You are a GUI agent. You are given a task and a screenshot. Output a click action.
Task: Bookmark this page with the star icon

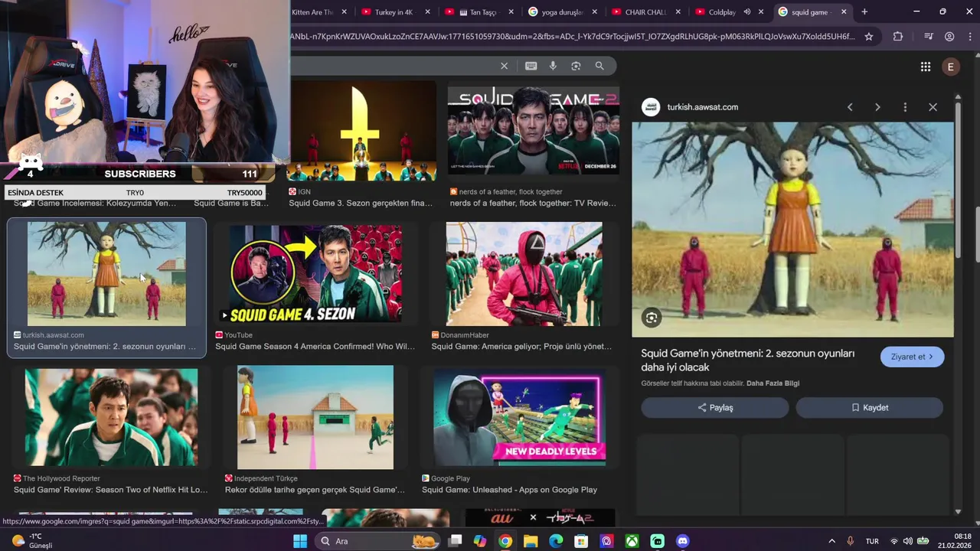coord(868,36)
